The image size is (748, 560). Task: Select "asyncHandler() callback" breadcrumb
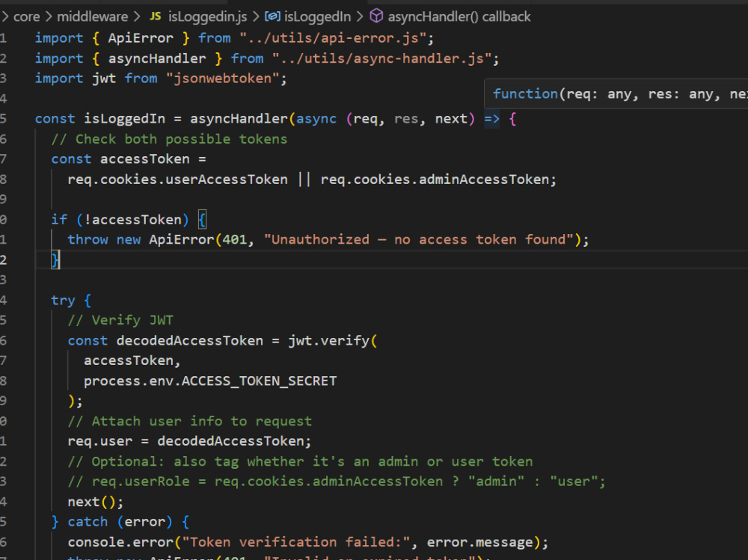pos(459,16)
